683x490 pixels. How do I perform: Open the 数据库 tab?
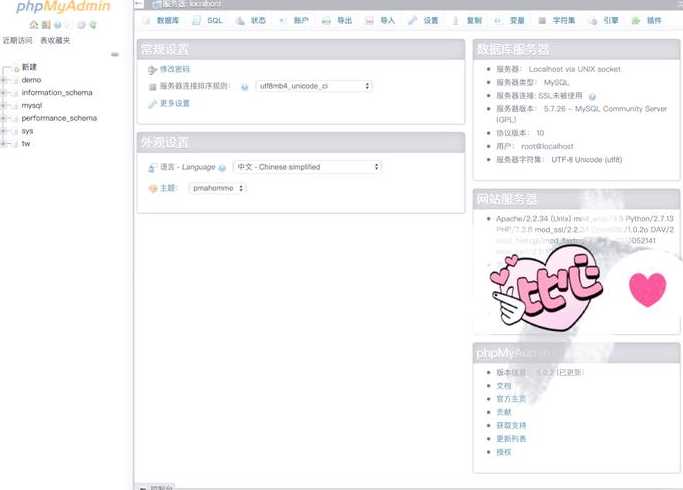click(x=162, y=20)
